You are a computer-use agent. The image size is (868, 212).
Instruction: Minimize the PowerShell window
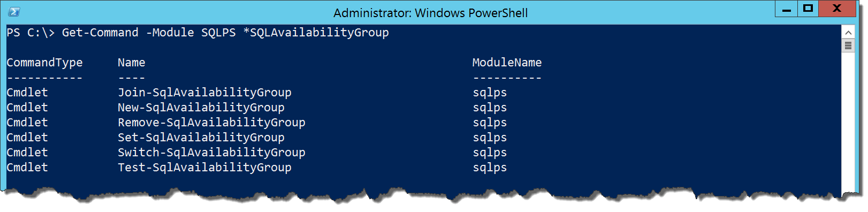point(786,9)
